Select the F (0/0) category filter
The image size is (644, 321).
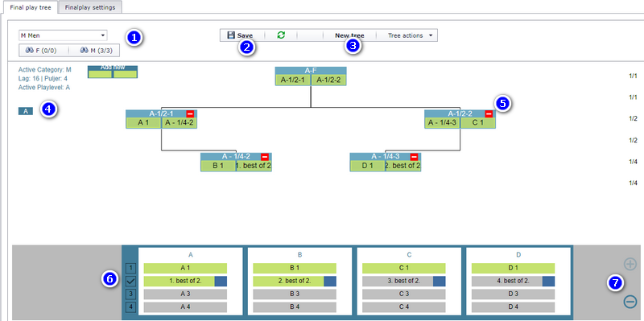(x=41, y=50)
